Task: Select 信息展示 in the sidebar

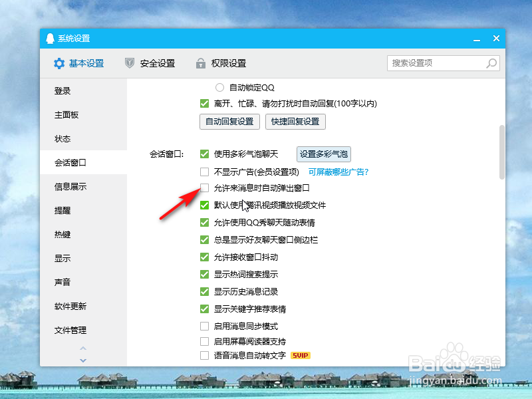Action: tap(84, 186)
